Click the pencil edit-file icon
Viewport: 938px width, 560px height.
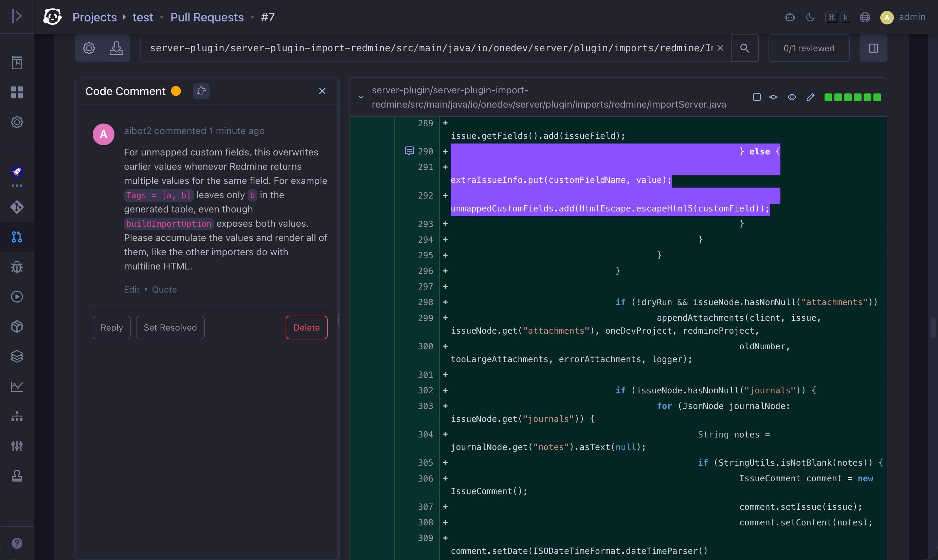pos(810,97)
